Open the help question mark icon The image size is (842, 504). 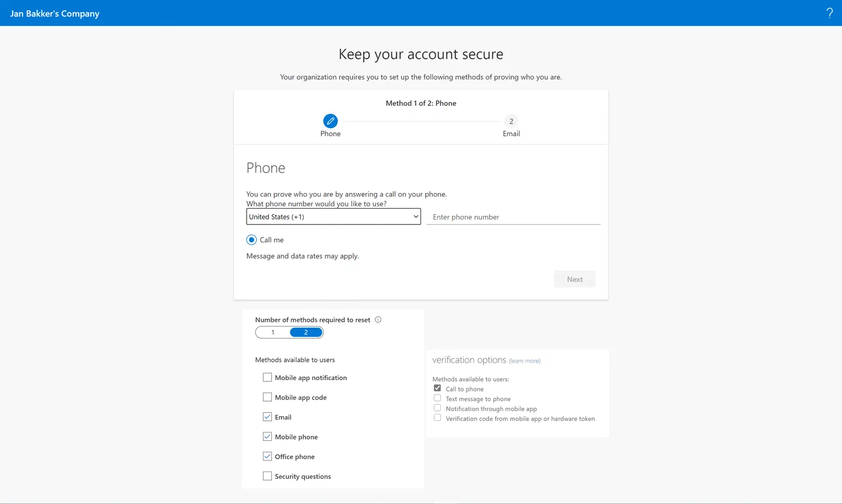click(x=830, y=13)
